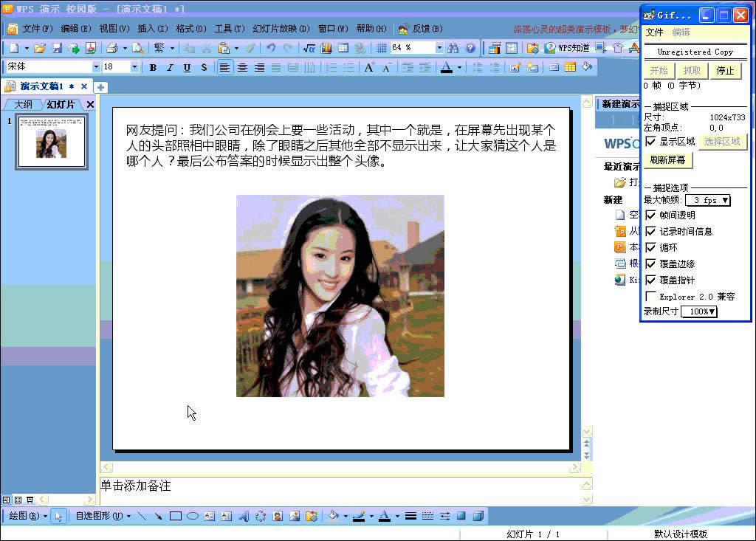The width and height of the screenshot is (756, 541).
Task: Insert a chart using the chart icon
Action: [326, 49]
